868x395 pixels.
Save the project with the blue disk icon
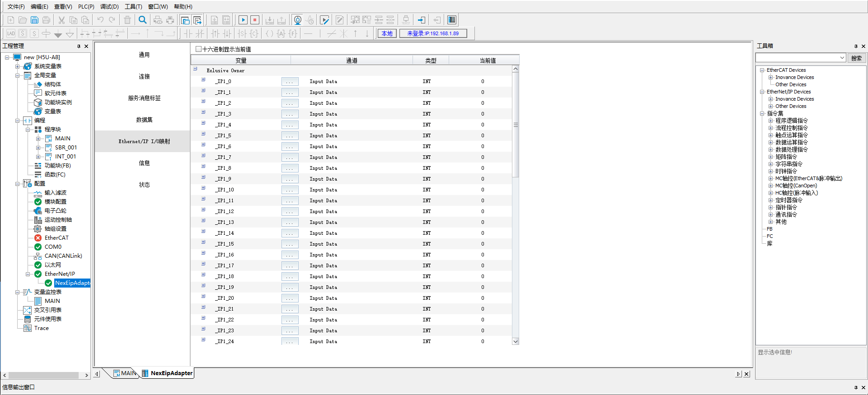pyautogui.click(x=34, y=20)
